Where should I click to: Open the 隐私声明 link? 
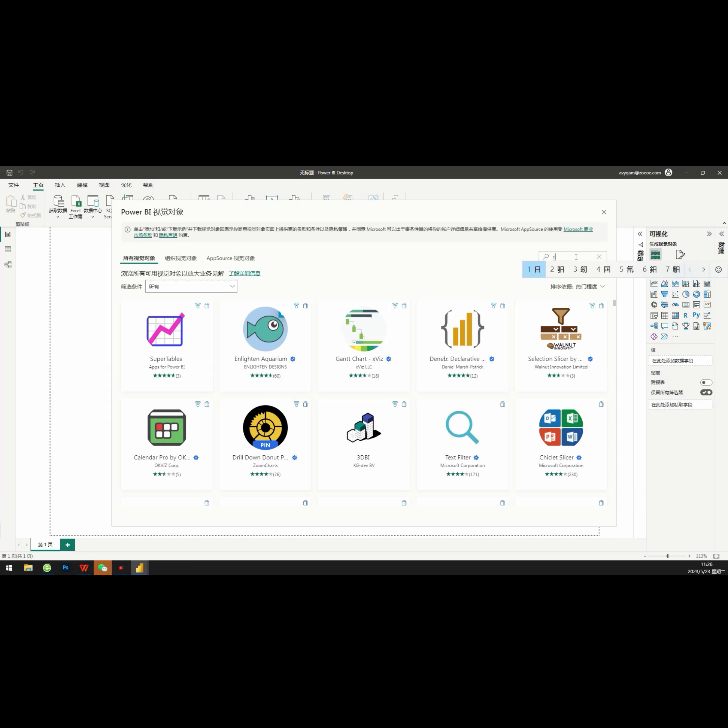click(x=168, y=235)
